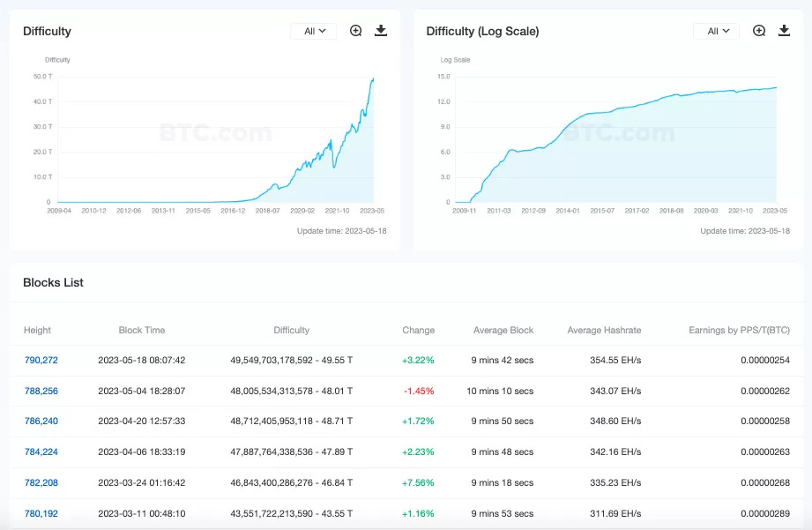View block 782,208

[x=41, y=483]
